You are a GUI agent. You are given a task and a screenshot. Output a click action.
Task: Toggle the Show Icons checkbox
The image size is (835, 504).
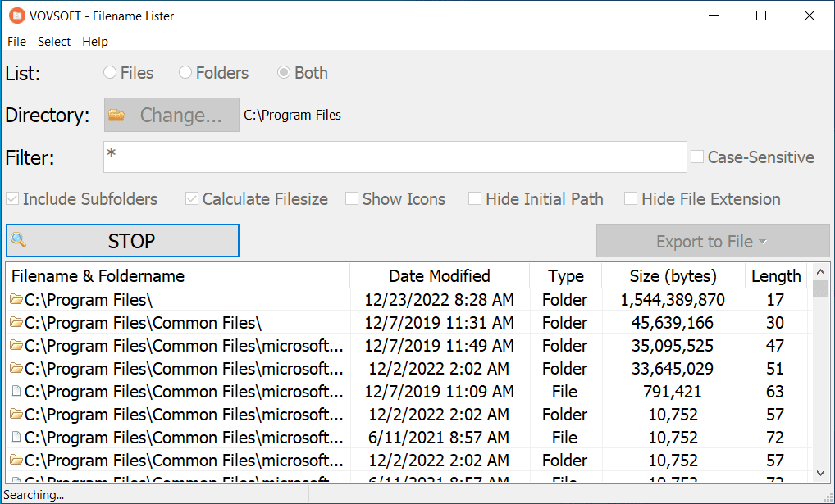click(352, 199)
